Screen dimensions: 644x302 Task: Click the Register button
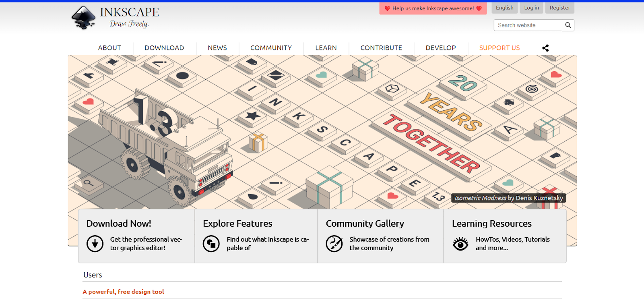tap(560, 8)
